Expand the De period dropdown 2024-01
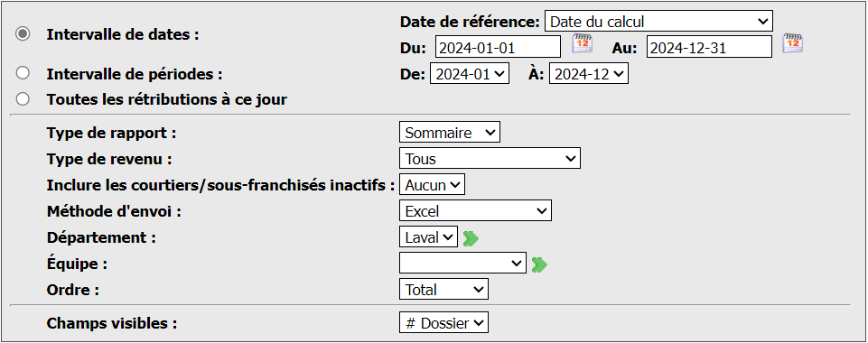Screen dimensions: 868x343 tap(470, 74)
